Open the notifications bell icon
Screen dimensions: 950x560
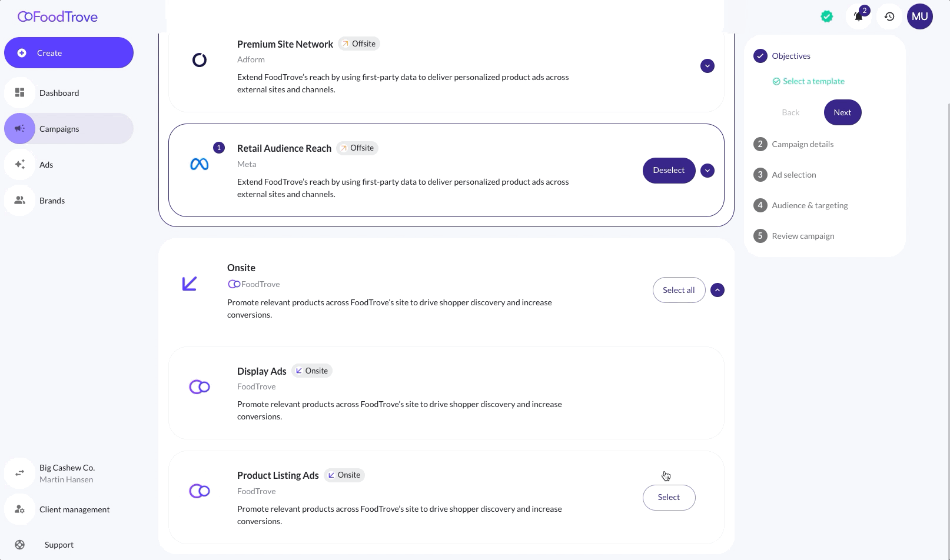tap(858, 16)
